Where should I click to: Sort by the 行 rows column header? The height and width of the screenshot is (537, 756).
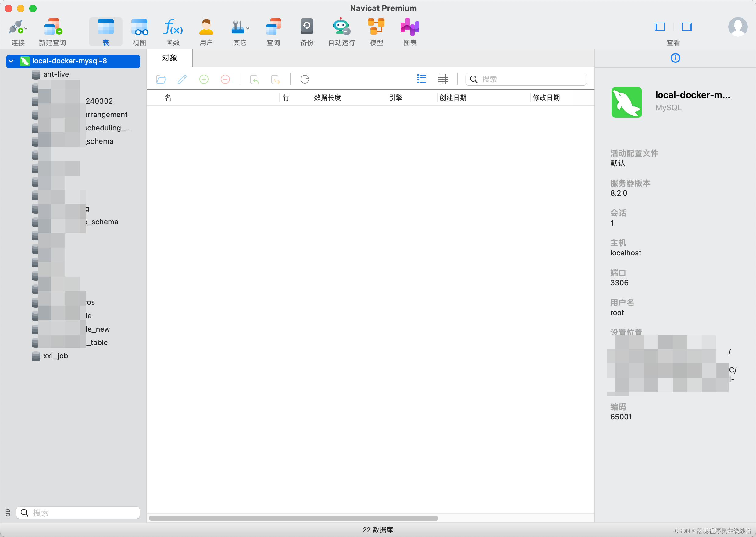pyautogui.click(x=295, y=98)
